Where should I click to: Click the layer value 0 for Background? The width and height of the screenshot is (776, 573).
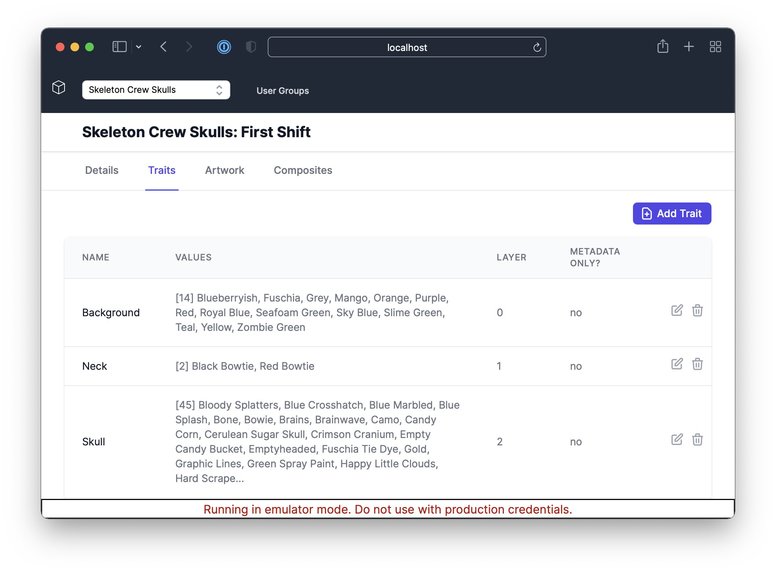coord(499,313)
